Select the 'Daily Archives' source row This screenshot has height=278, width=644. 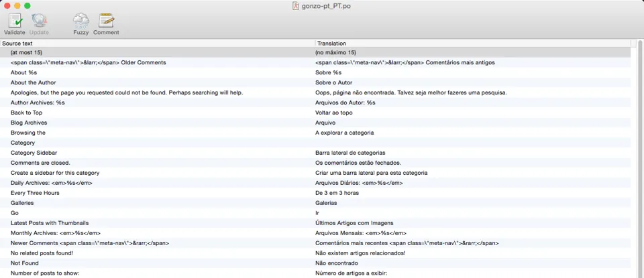point(52,183)
